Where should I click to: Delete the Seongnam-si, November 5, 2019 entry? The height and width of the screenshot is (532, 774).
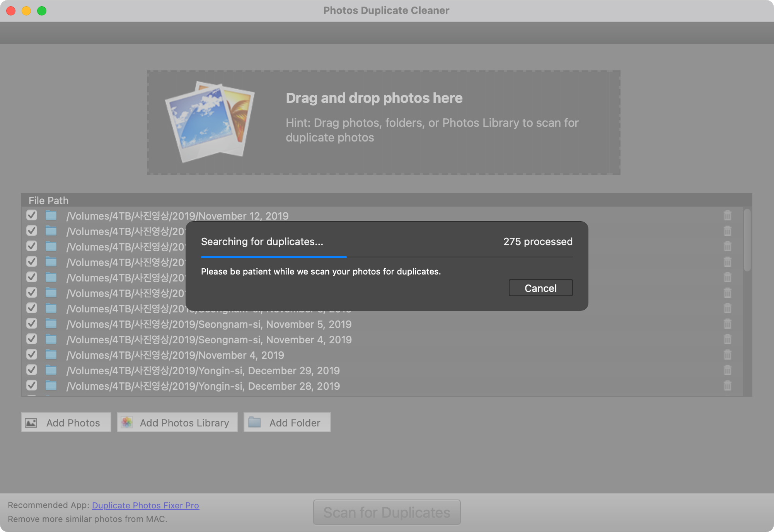tap(727, 324)
